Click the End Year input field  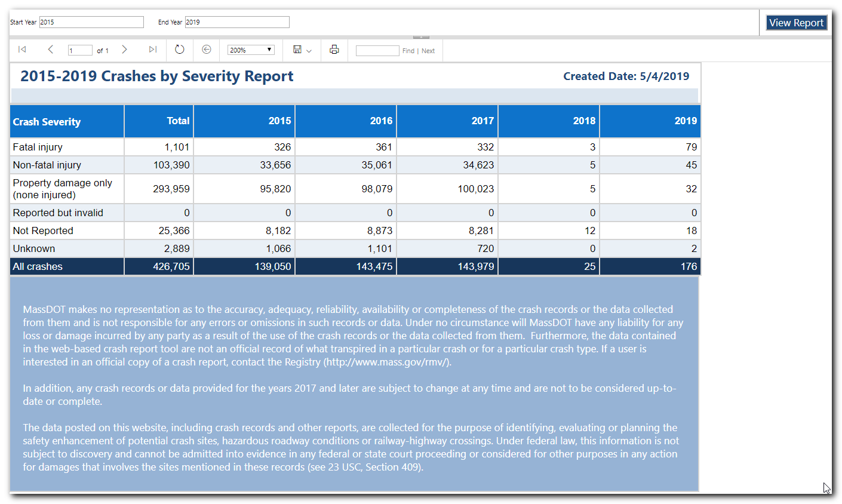coord(237,22)
